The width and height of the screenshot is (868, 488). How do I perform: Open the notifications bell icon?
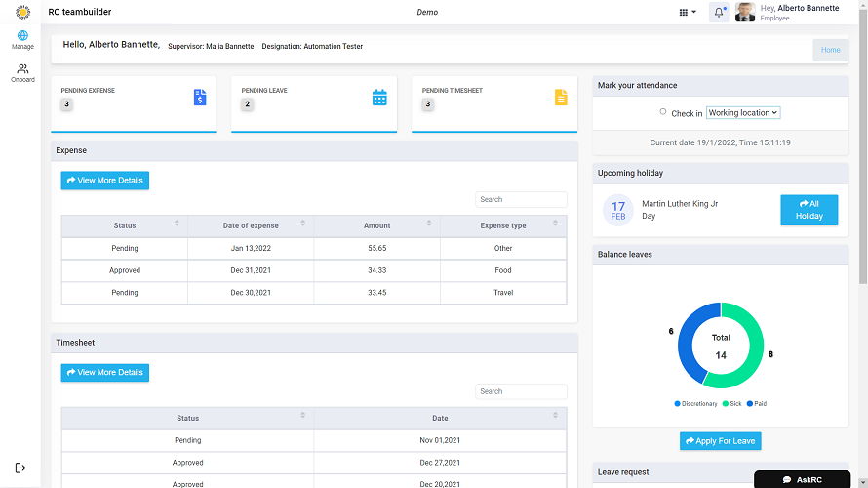719,13
